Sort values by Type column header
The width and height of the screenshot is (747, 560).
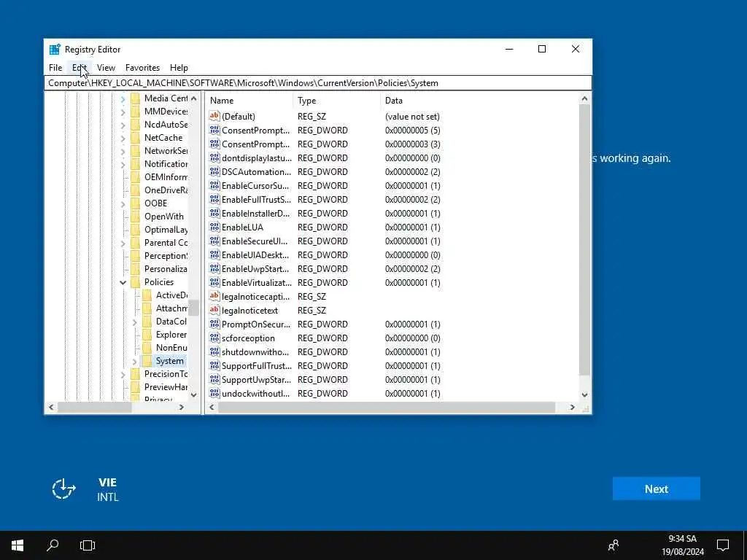pyautogui.click(x=337, y=101)
